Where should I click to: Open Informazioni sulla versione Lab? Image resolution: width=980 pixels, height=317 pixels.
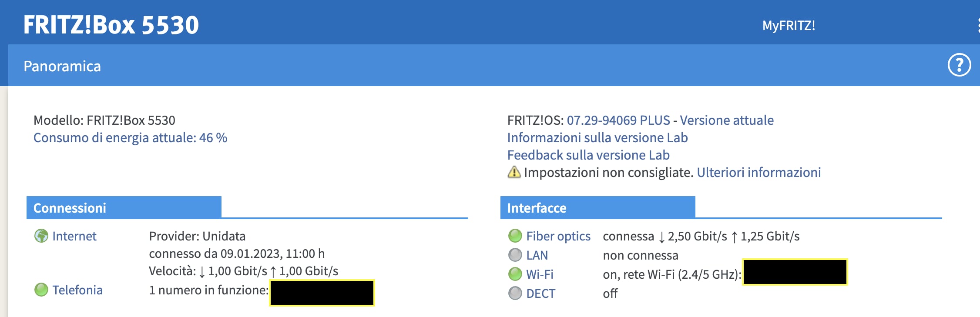pos(597,137)
